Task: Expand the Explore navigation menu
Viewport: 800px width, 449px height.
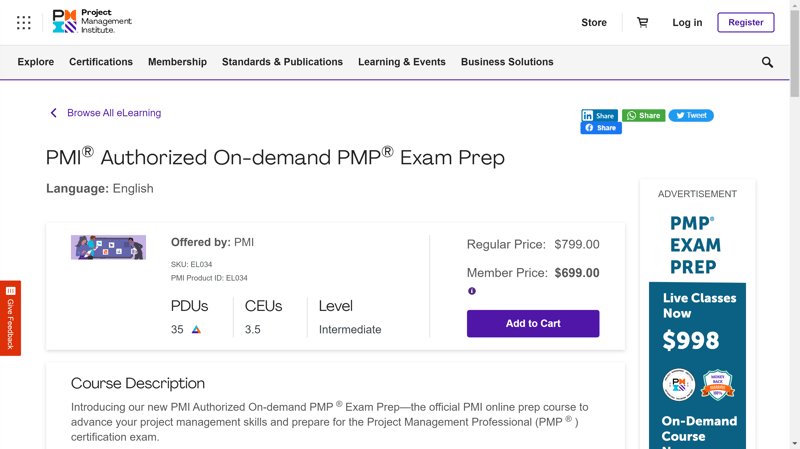Action: [x=36, y=62]
